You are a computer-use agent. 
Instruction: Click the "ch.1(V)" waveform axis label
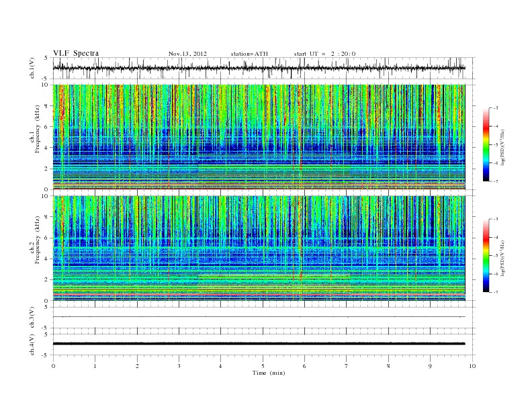pos(32,68)
